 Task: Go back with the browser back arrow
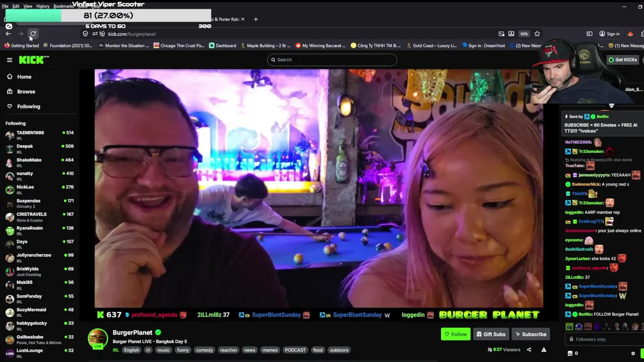(x=8, y=34)
